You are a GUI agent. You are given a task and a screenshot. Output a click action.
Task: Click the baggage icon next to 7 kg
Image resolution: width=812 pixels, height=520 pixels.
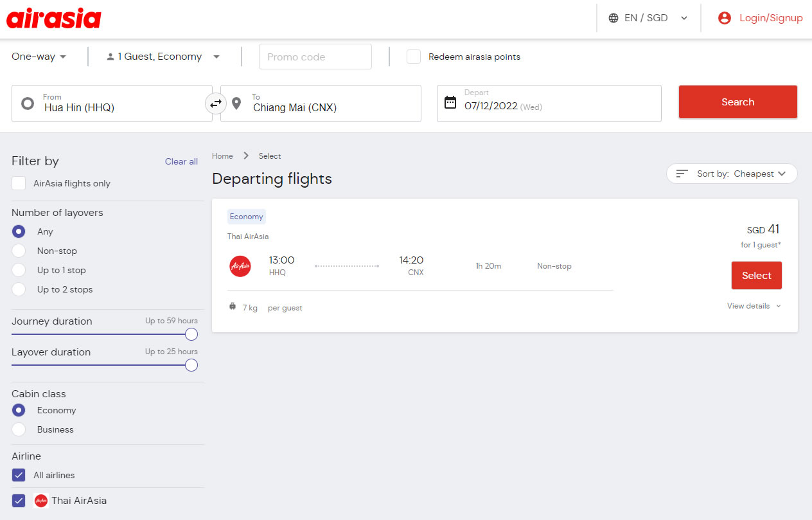(x=233, y=307)
